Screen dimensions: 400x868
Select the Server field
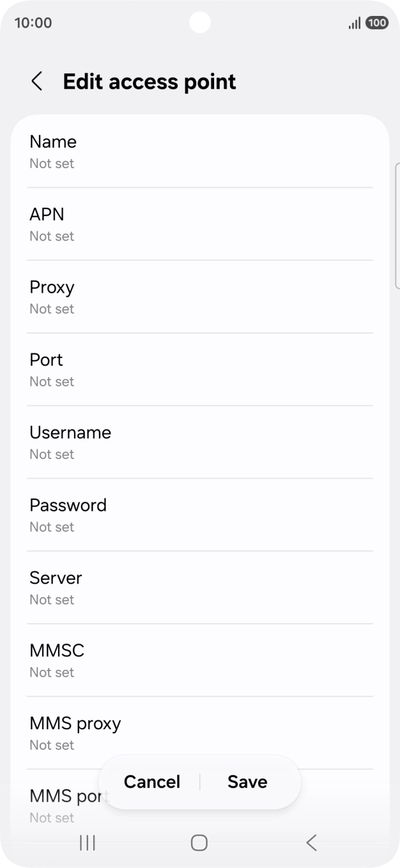199,588
